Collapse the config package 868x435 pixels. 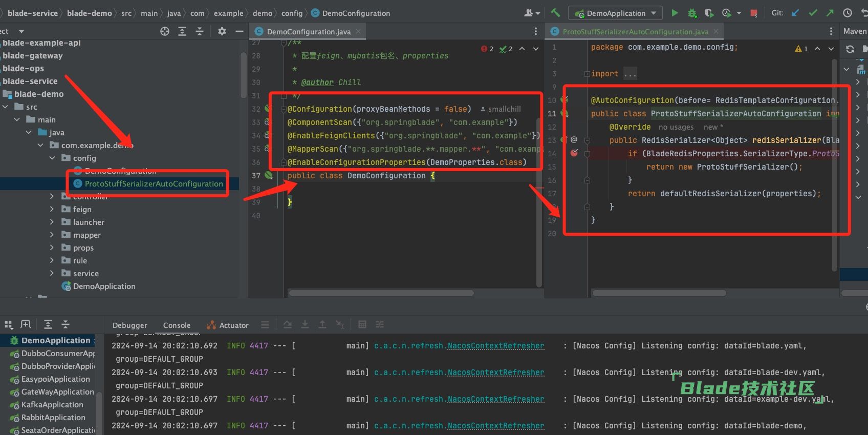(x=52, y=158)
